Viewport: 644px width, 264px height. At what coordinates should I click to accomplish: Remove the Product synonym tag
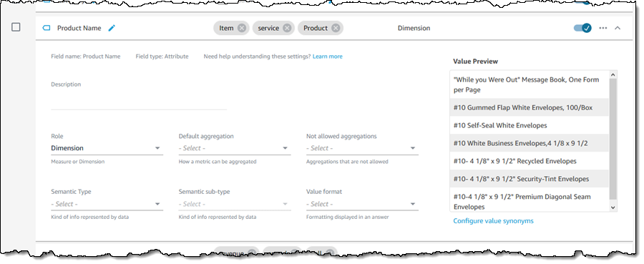pos(336,28)
